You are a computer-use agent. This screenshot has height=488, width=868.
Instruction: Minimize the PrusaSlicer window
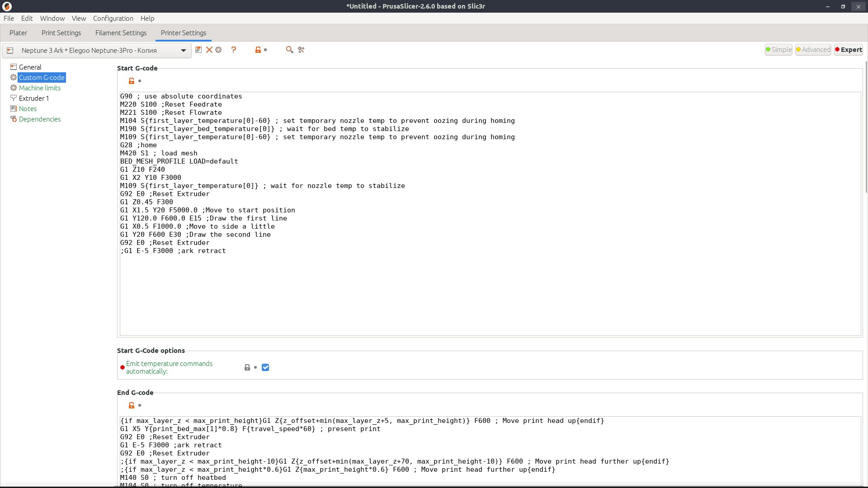pos(828,6)
